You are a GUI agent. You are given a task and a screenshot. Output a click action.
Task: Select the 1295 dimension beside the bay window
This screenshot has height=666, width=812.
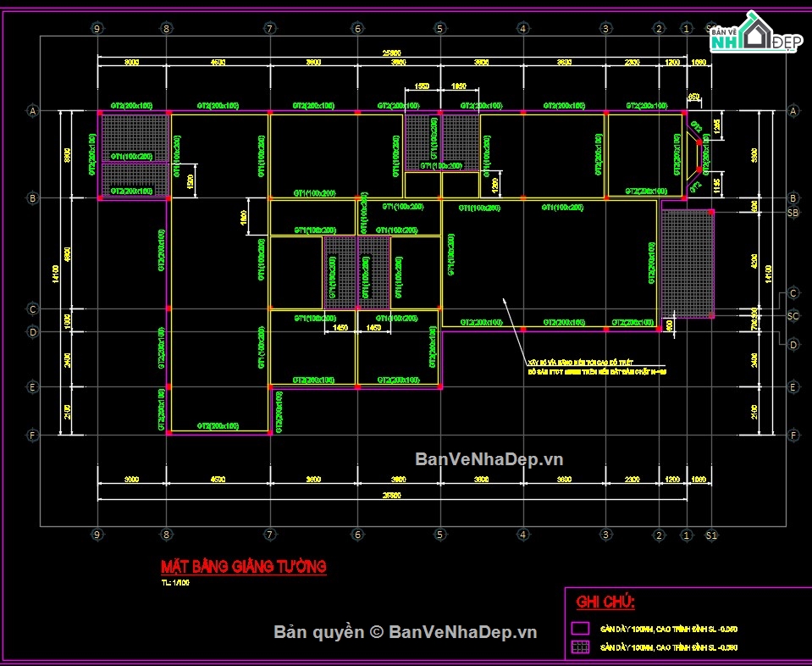point(716,125)
